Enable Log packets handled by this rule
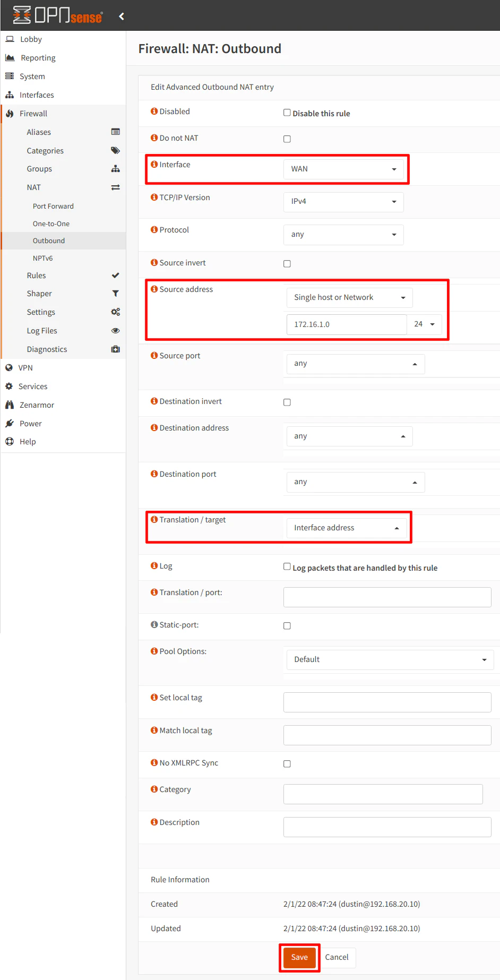This screenshot has height=980, width=500. tap(287, 566)
